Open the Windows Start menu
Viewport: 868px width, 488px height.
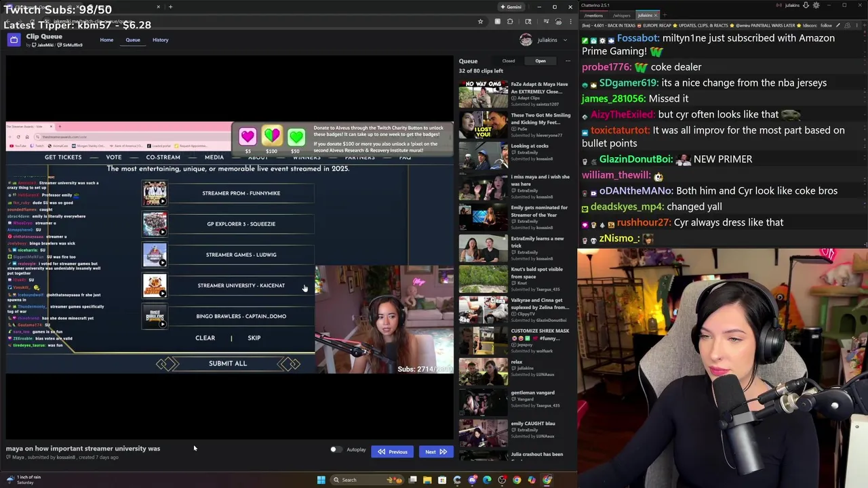tap(321, 480)
